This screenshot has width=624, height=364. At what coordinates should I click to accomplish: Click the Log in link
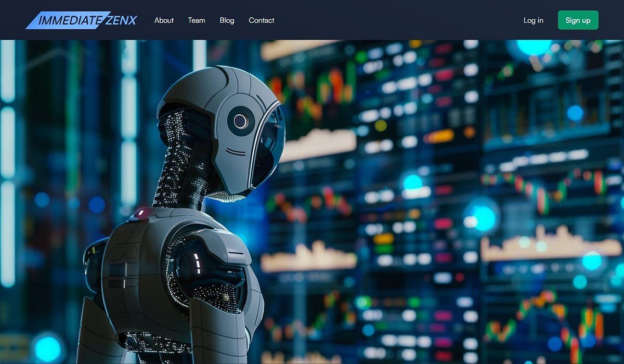(533, 20)
